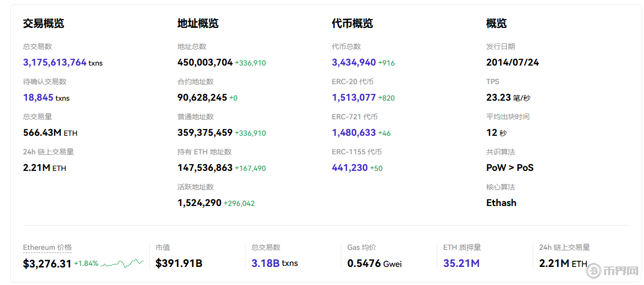Viewport: 644px width, 285px height.
Task: Select the 代币概览 section heading
Action: [x=352, y=23]
